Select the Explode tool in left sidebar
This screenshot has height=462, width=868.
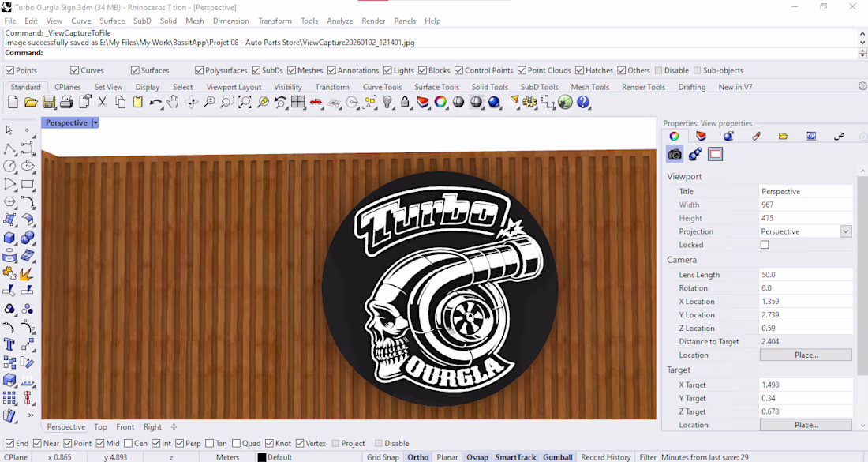coord(27,274)
